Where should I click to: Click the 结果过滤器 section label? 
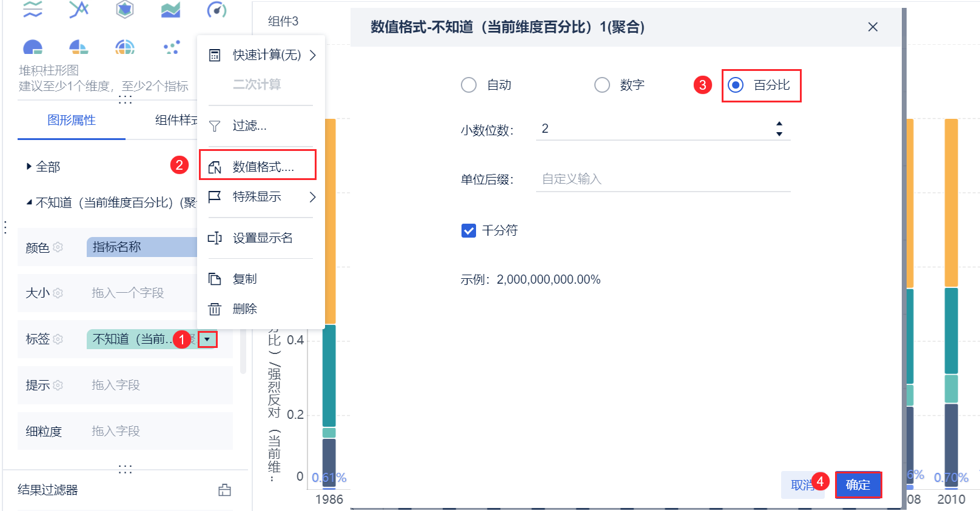(48, 490)
